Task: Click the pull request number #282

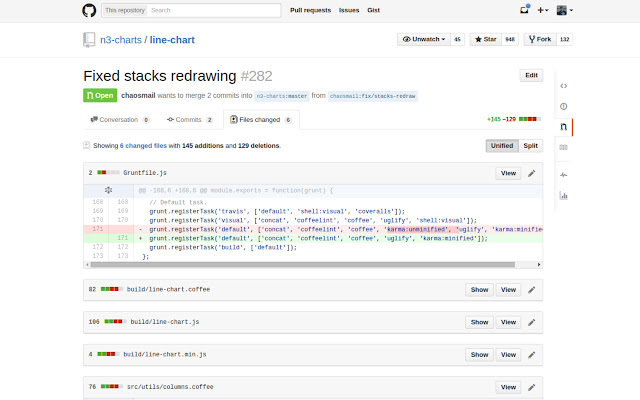Action: point(256,76)
